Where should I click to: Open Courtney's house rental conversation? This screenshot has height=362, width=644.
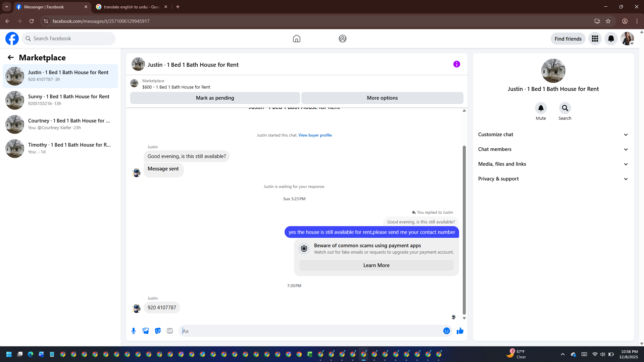click(x=60, y=124)
